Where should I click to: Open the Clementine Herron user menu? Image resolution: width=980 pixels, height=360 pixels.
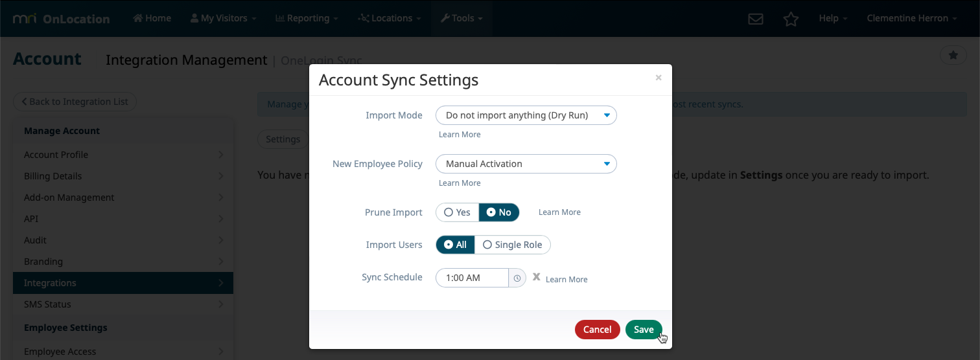tap(912, 18)
